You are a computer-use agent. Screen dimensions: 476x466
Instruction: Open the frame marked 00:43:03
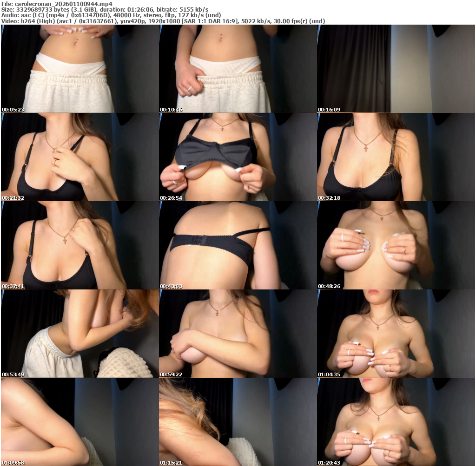(238, 245)
